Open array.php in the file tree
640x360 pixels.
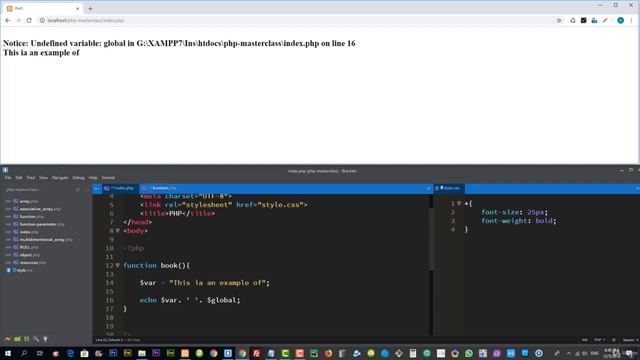tap(29, 201)
